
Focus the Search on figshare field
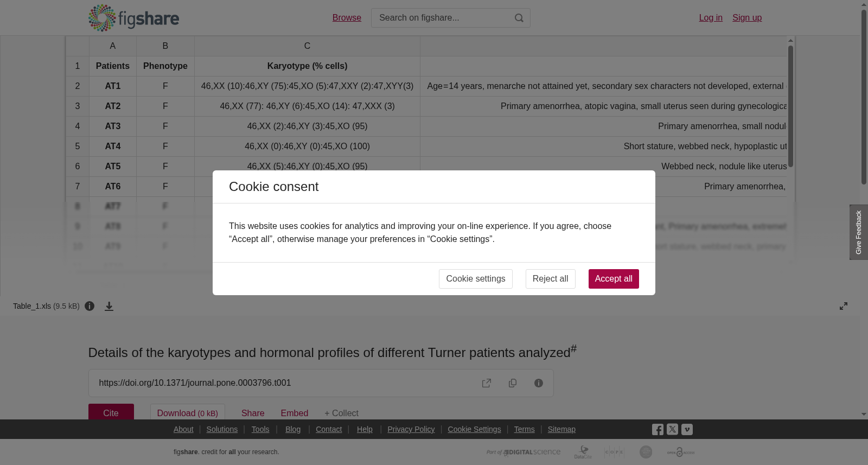coord(442,18)
